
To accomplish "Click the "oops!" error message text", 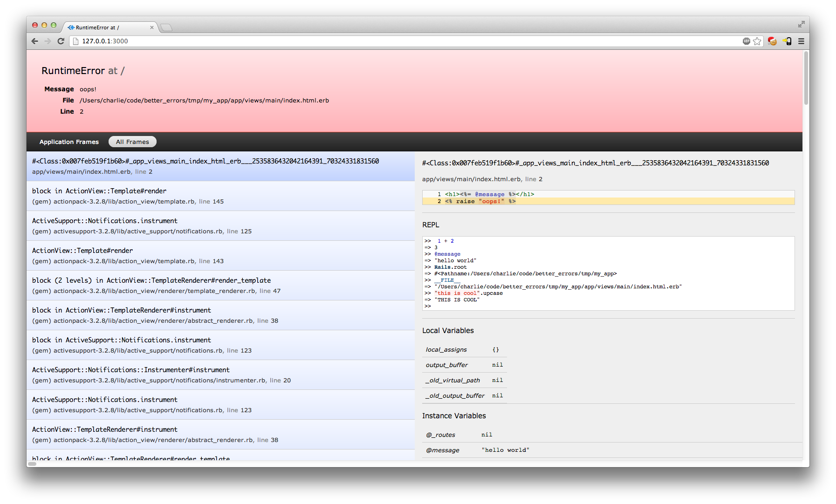I will 88,89.
